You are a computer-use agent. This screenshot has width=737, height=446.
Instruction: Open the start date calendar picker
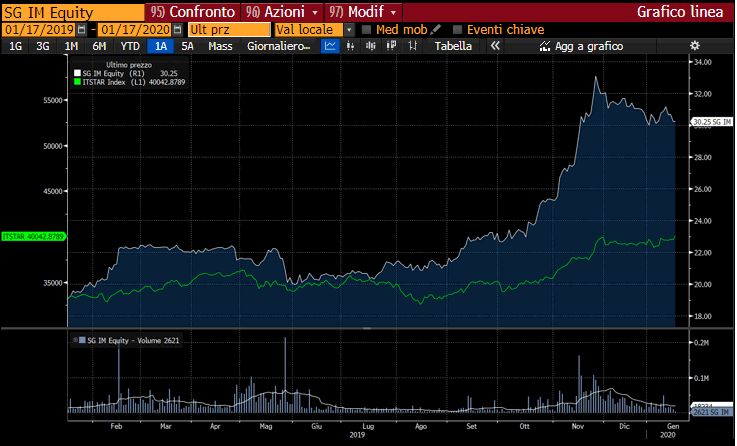point(82,30)
